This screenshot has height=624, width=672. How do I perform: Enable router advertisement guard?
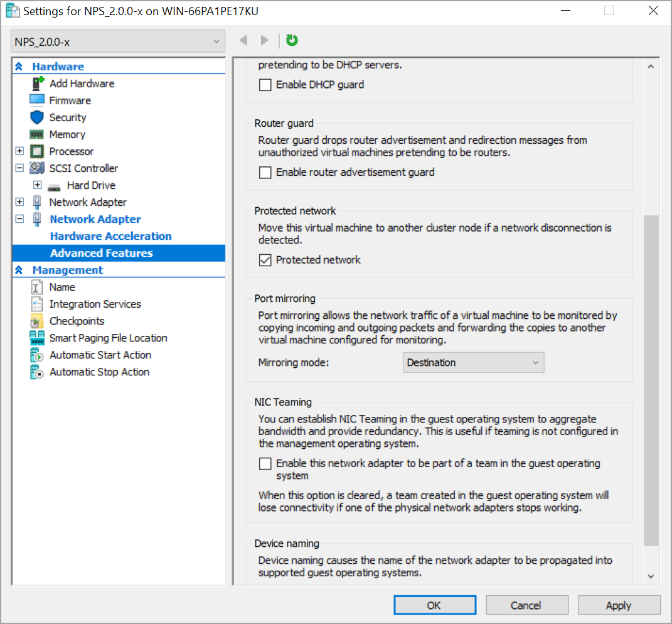265,172
